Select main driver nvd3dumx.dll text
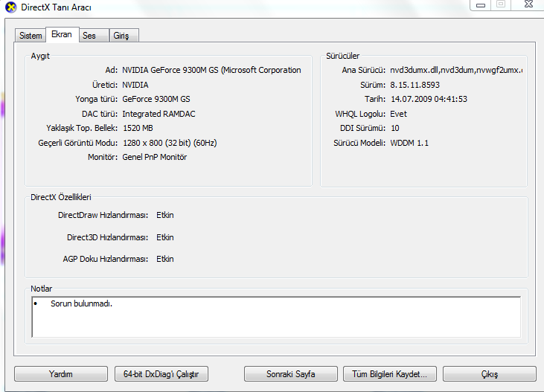 pyautogui.click(x=456, y=70)
